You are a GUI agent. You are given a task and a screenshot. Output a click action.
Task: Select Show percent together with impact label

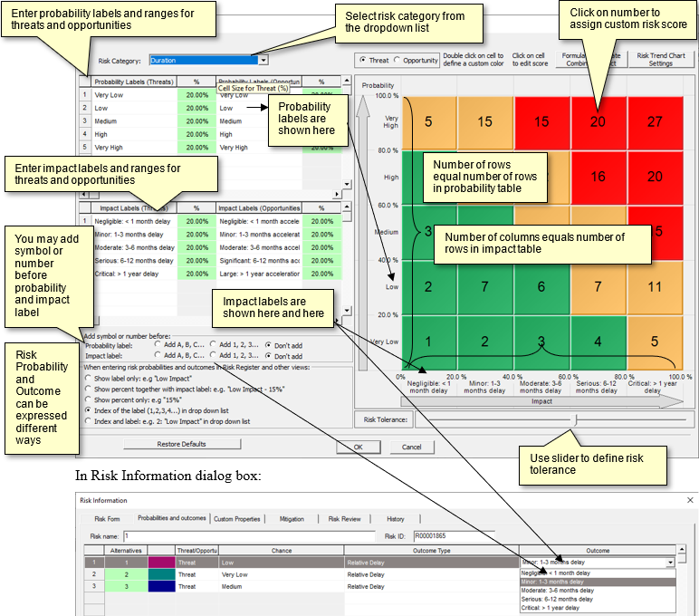point(88,389)
